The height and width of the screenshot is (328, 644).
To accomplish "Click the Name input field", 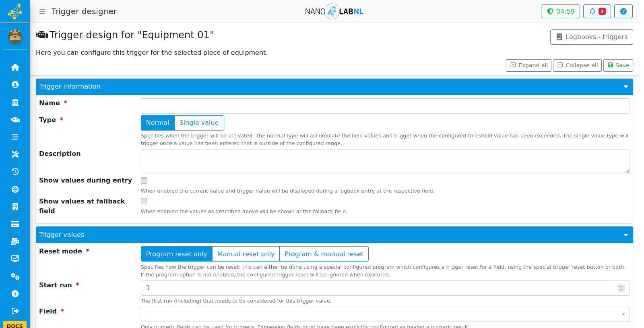I will [x=385, y=106].
